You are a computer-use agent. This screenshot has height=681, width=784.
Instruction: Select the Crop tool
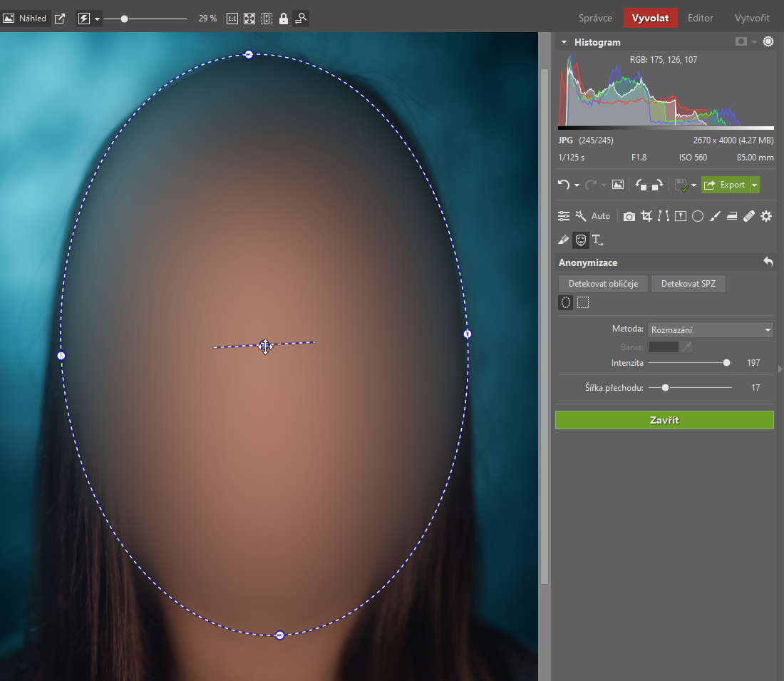coord(646,216)
